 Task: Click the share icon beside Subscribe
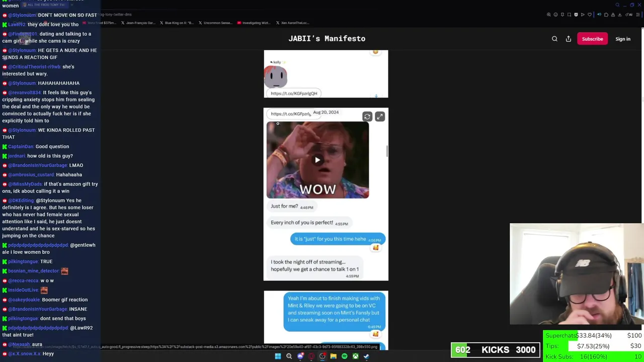click(x=569, y=39)
